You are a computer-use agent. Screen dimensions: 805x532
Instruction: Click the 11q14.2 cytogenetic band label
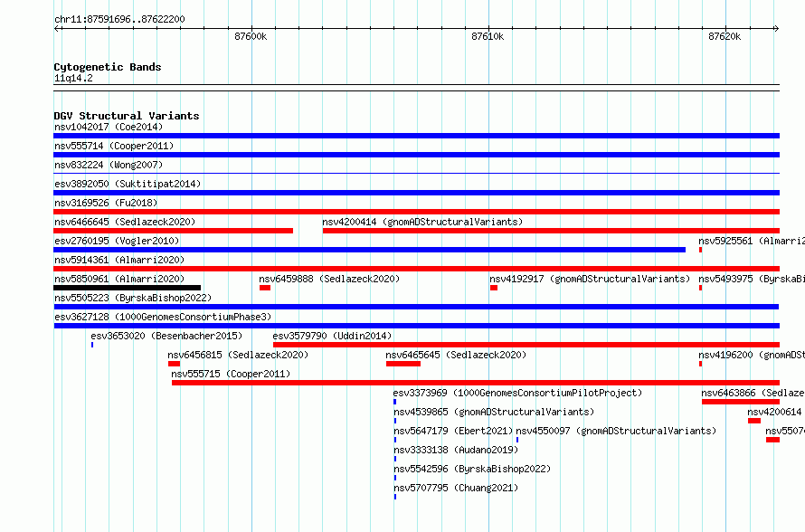(73, 78)
